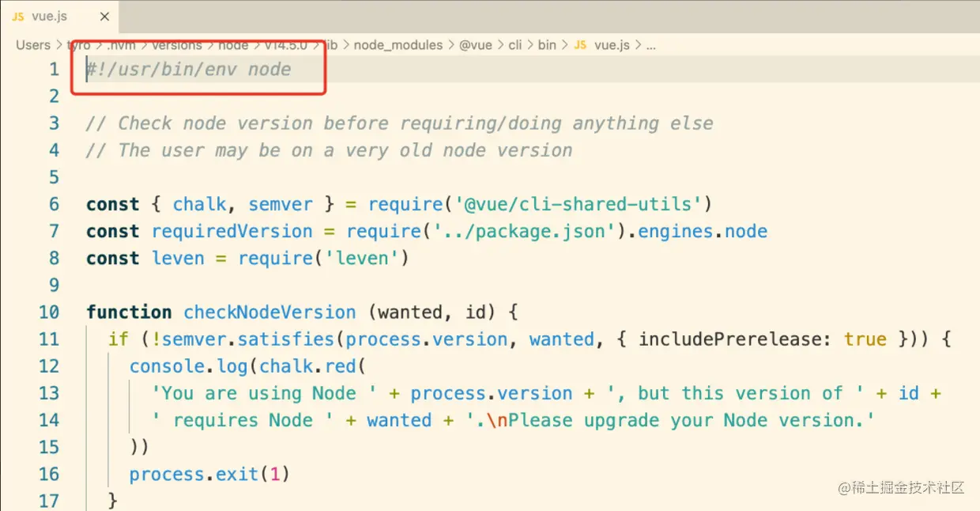Open the cli breadcrumb segment

(x=515, y=45)
